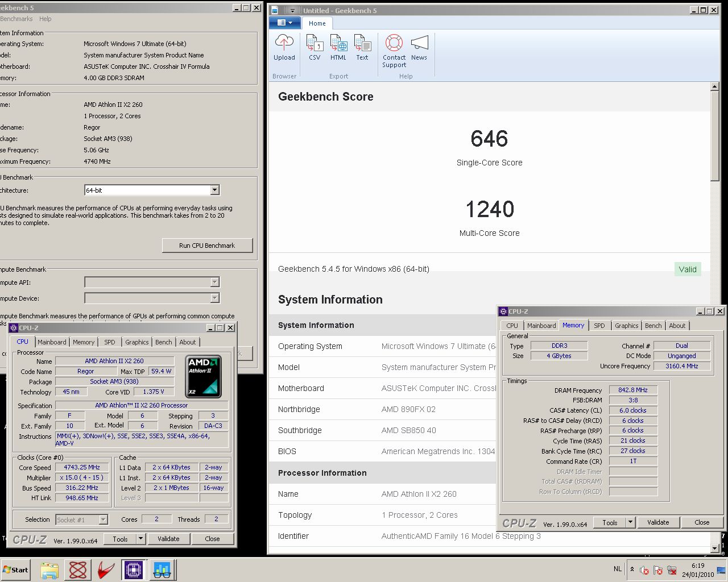Open the Windows Start menu
Image resolution: width=728 pixels, height=582 pixels.
point(15,569)
